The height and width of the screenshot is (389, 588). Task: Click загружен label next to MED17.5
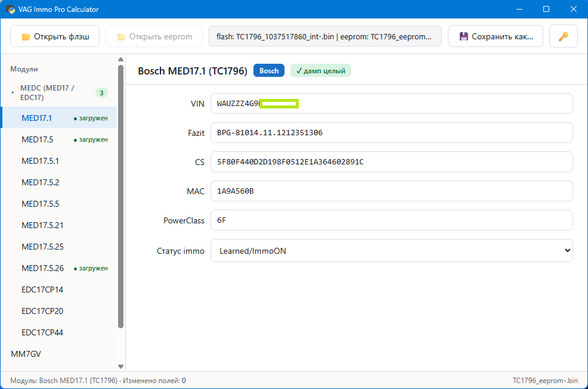(91, 140)
